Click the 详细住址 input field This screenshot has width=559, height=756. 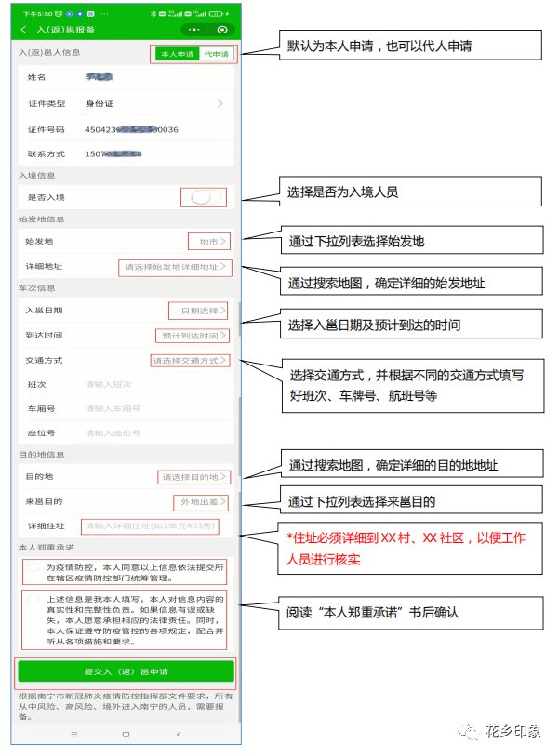(x=150, y=526)
